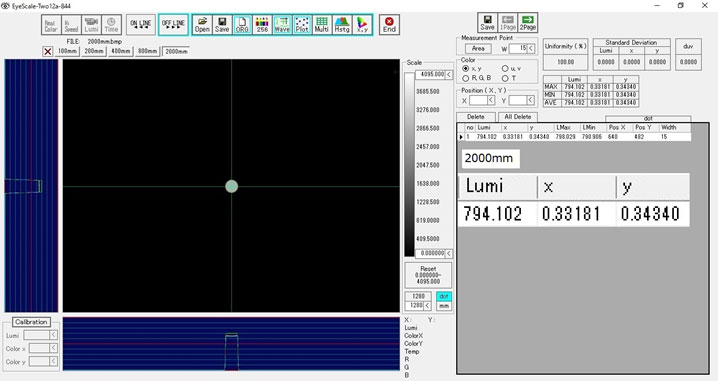The image size is (718, 381).
Task: Open a file with the Open icon
Action: 202,25
